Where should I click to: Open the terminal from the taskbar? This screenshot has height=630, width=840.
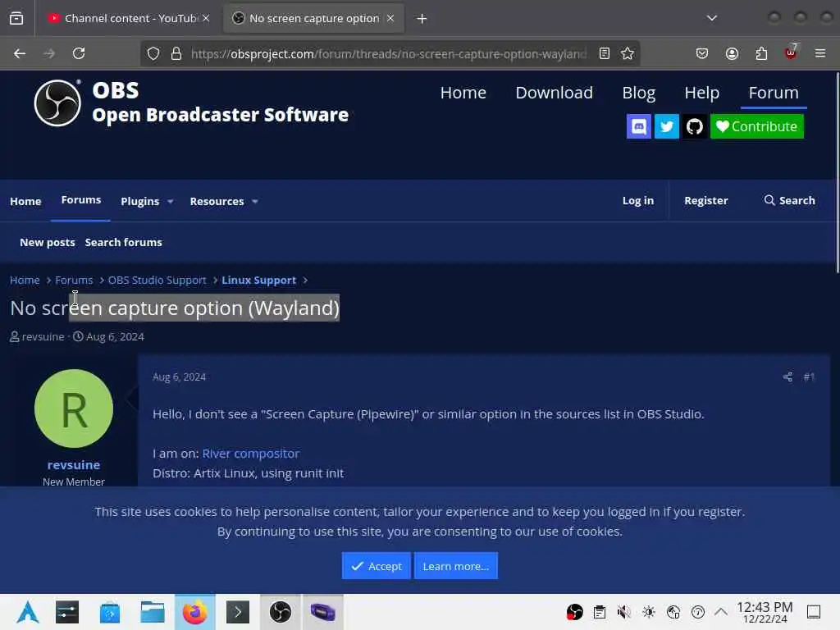[x=238, y=612]
